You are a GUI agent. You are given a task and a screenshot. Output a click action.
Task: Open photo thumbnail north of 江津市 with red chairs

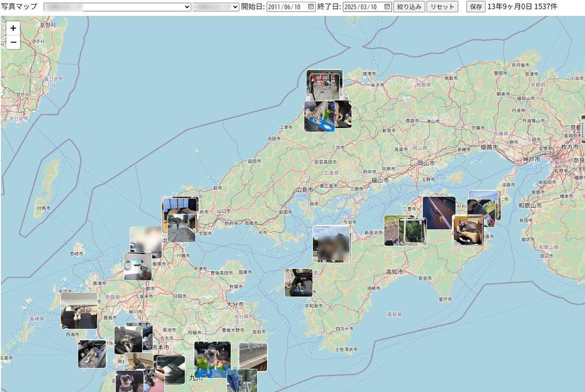325,85
